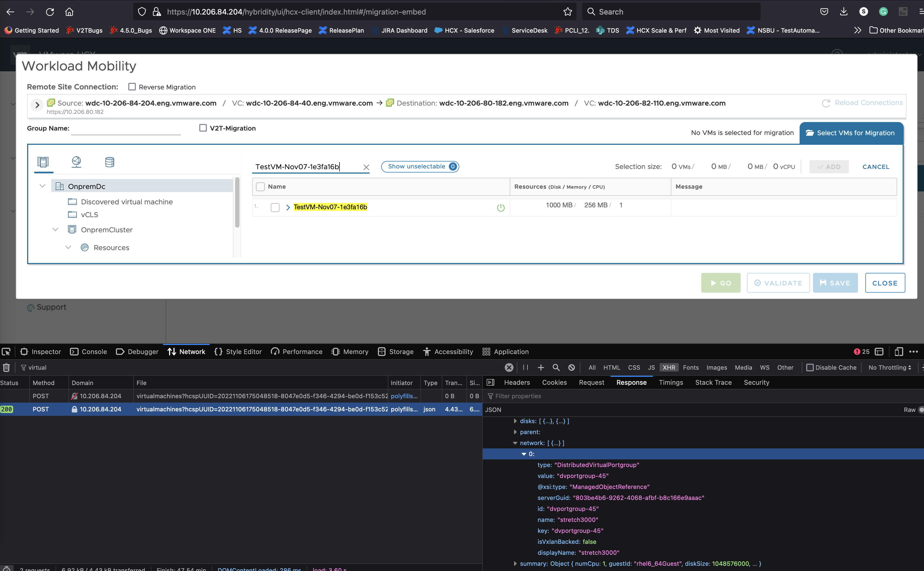Show the devtools error count badge
This screenshot has width=924, height=571.
coord(861,352)
